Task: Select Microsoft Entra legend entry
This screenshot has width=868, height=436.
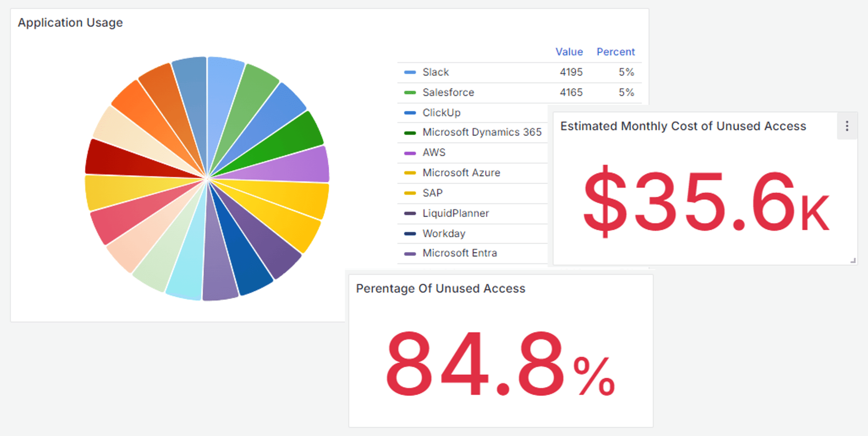Action: (460, 253)
